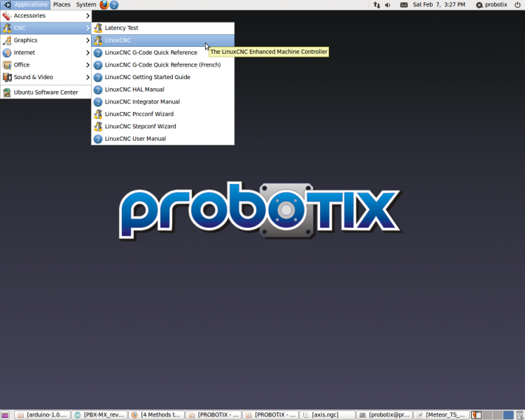Click the Accessories category icon
This screenshot has height=420, width=525.
pyautogui.click(x=7, y=15)
